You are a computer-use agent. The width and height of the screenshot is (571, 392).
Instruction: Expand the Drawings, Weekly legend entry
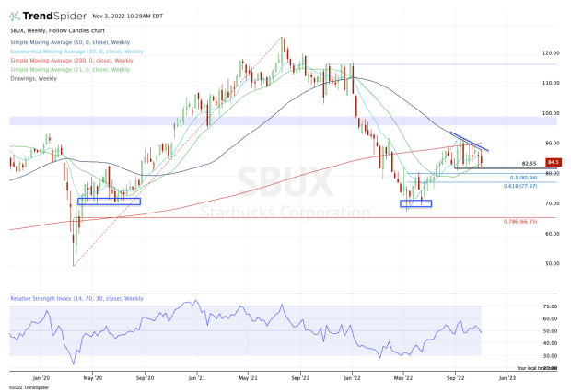tap(33, 78)
